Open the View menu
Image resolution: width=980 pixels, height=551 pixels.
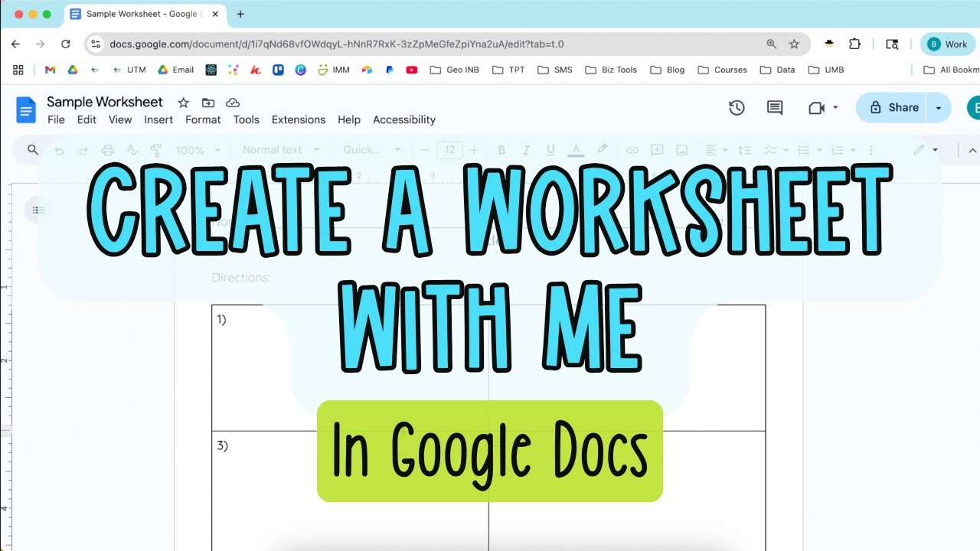coord(120,119)
